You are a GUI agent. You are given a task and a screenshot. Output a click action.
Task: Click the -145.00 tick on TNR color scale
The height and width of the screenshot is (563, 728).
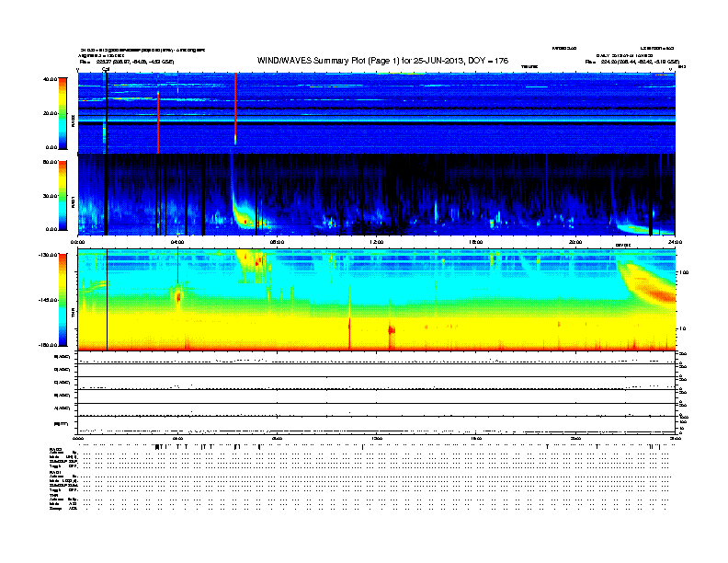48,300
